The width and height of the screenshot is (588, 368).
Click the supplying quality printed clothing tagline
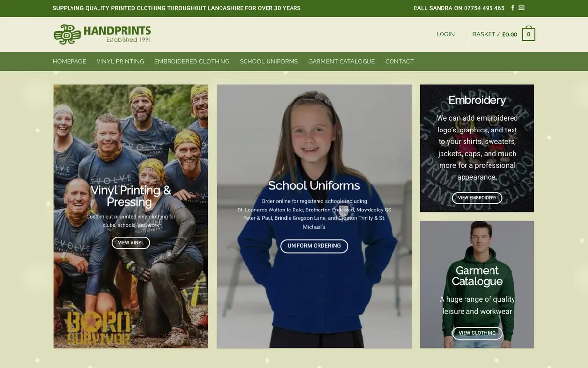tap(177, 8)
